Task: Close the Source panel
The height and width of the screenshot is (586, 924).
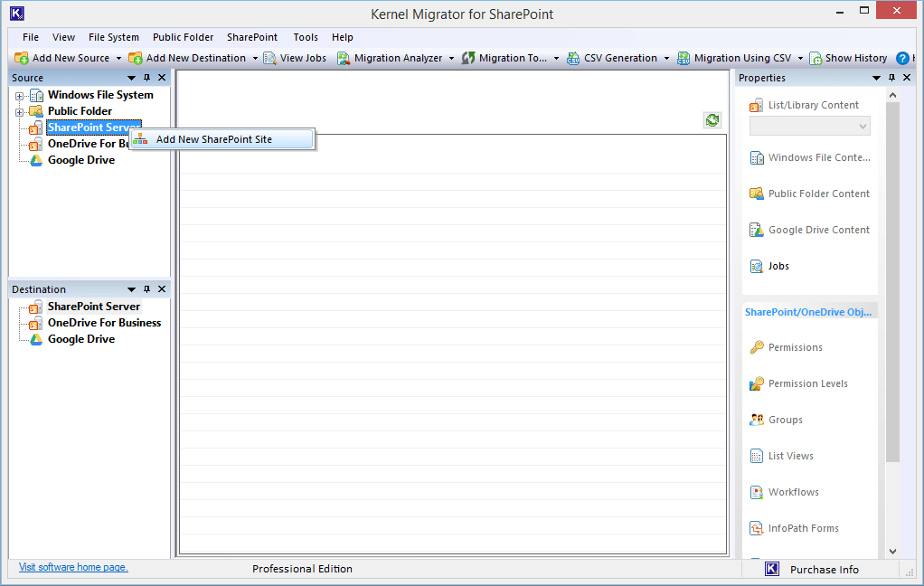Action: [162, 78]
